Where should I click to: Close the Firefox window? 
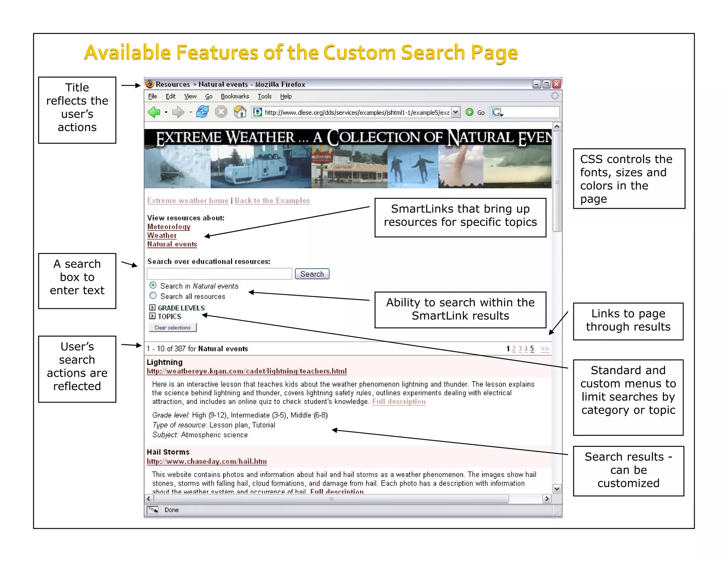click(x=557, y=84)
